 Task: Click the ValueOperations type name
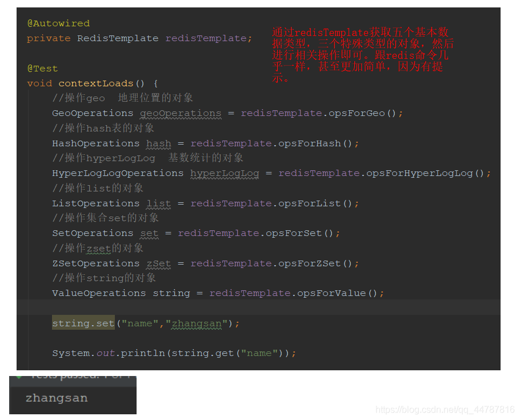[99, 293]
